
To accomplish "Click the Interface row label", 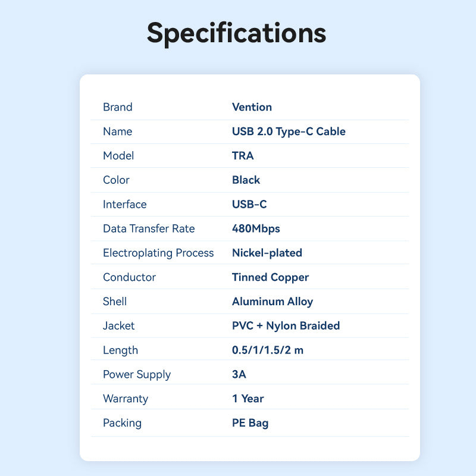I will pyautogui.click(x=124, y=204).
